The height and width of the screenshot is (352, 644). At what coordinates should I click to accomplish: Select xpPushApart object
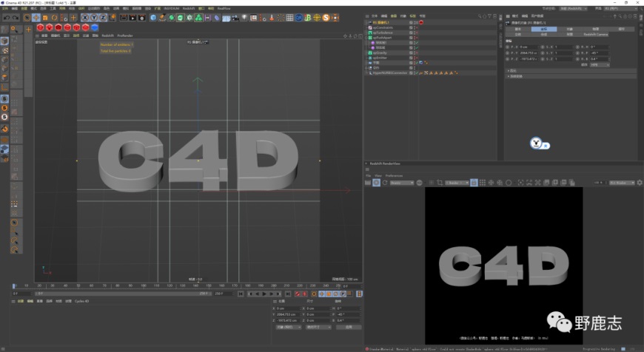point(383,38)
